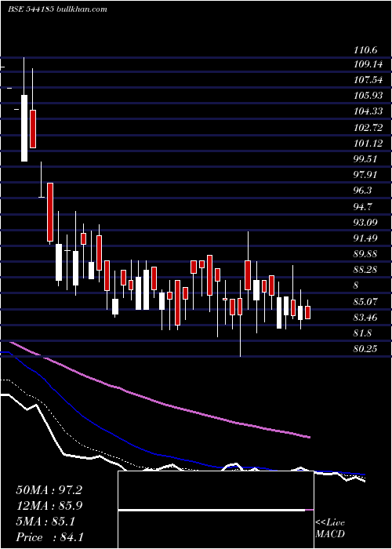The image size is (392, 549).
Task: Select the 101.12 price axis label
Action: click(368, 144)
